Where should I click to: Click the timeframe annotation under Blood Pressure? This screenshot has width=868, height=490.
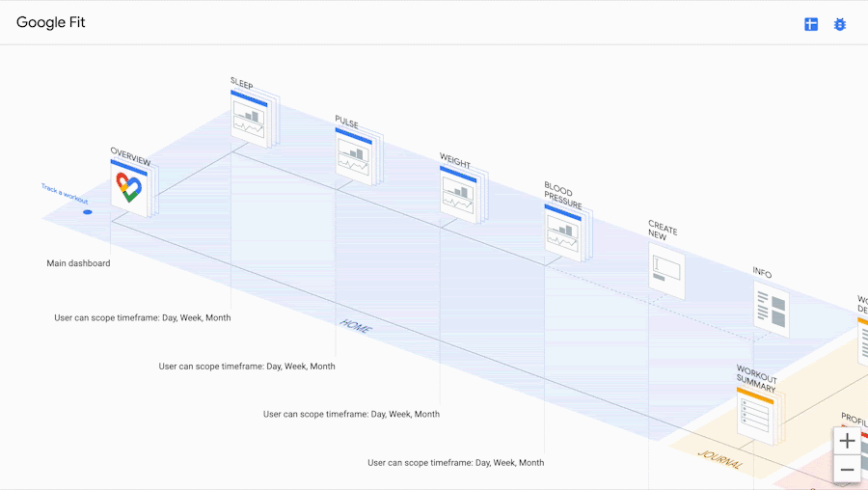point(455,463)
